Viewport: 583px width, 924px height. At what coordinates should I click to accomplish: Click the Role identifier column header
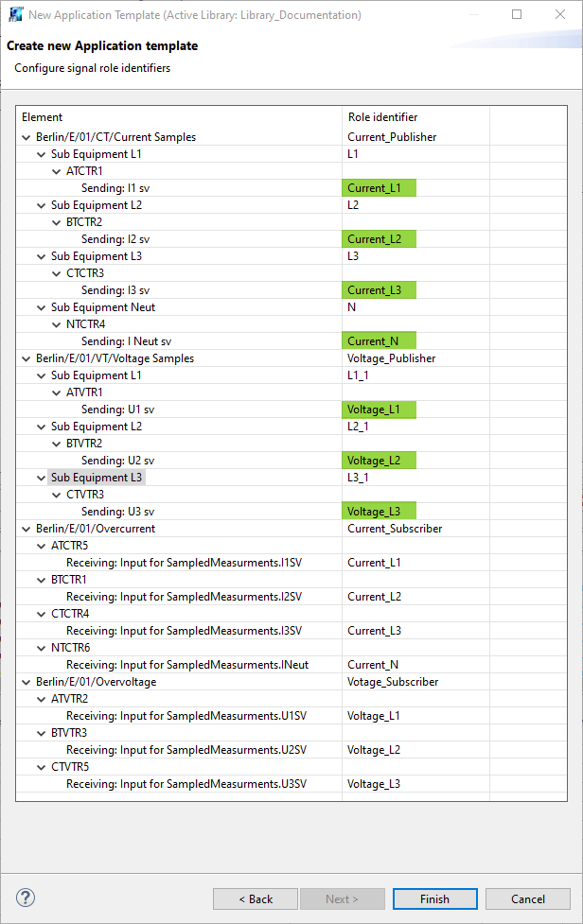(x=415, y=117)
